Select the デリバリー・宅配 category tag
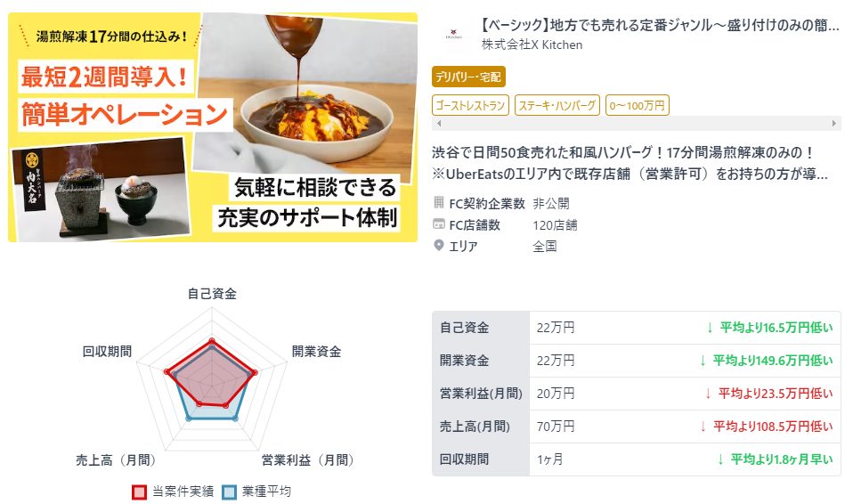 468,77
